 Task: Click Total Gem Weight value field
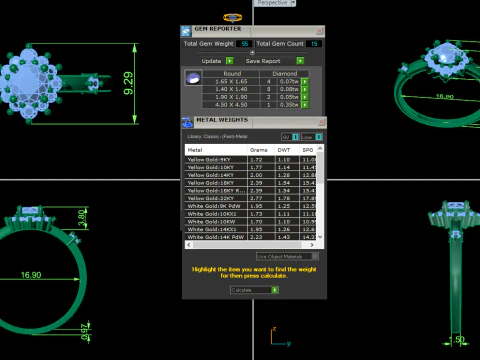point(244,44)
